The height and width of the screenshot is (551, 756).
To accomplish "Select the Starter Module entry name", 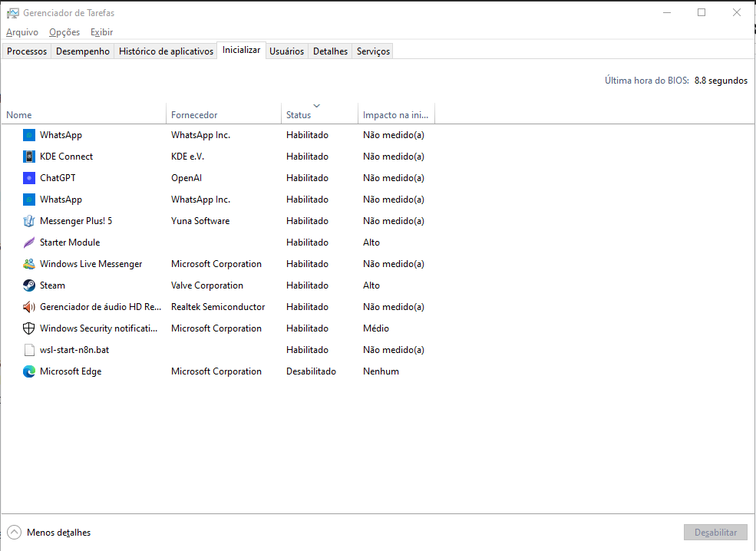I will click(x=70, y=243).
